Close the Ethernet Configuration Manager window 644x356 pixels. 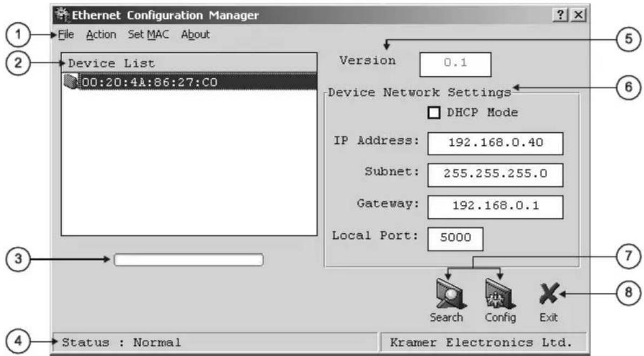click(x=578, y=15)
